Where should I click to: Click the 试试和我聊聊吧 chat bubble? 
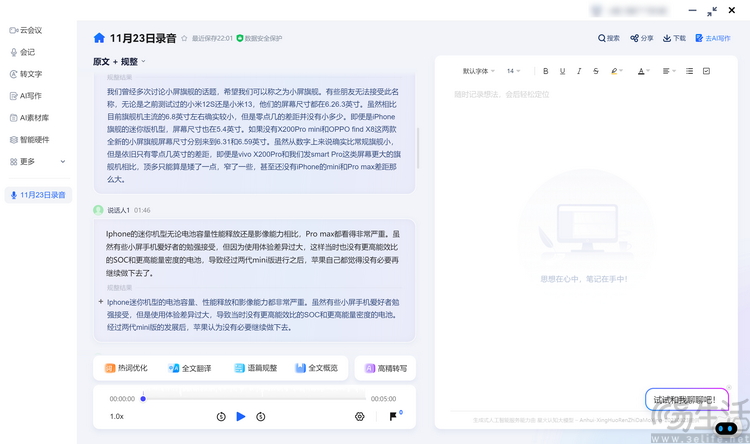point(686,400)
